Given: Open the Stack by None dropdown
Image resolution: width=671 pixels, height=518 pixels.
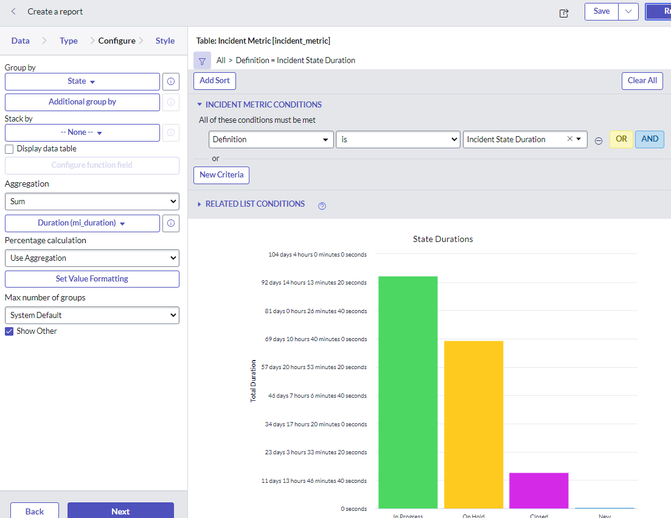Looking at the screenshot, I should point(82,133).
